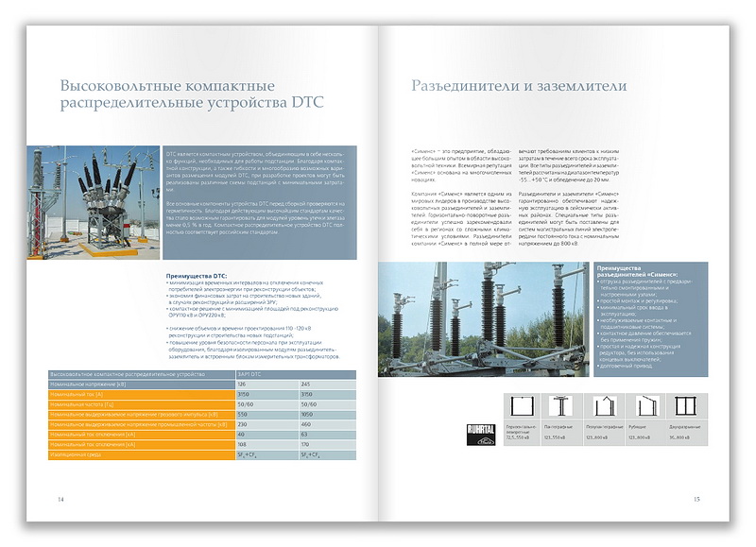The image size is (756, 547).
Task: Click the semi-pantograph disconnector diagram icon
Action: coord(605,406)
